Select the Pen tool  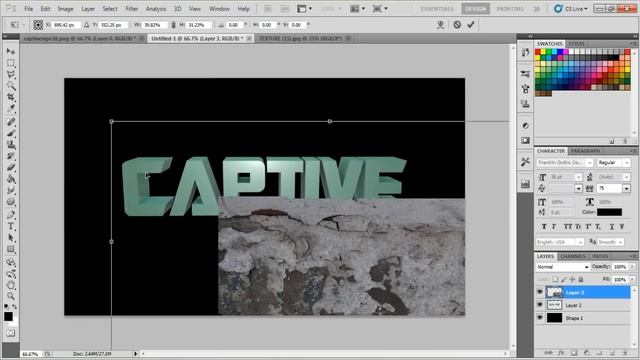coord(11,215)
